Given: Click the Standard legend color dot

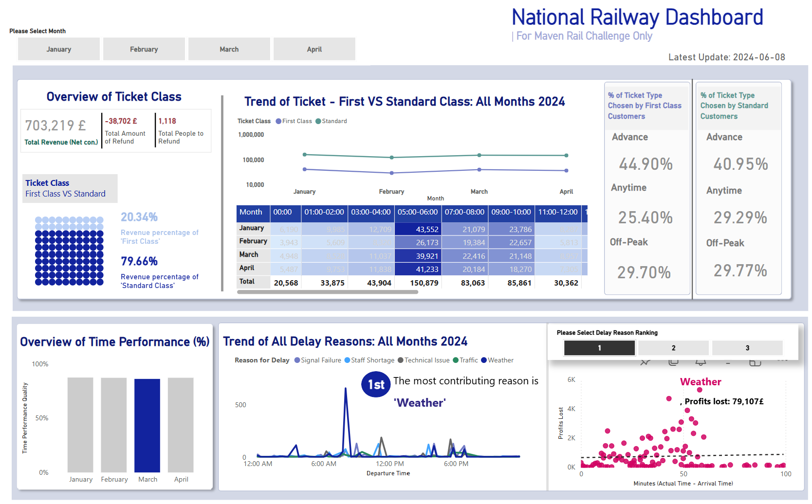Looking at the screenshot, I should 318,121.
